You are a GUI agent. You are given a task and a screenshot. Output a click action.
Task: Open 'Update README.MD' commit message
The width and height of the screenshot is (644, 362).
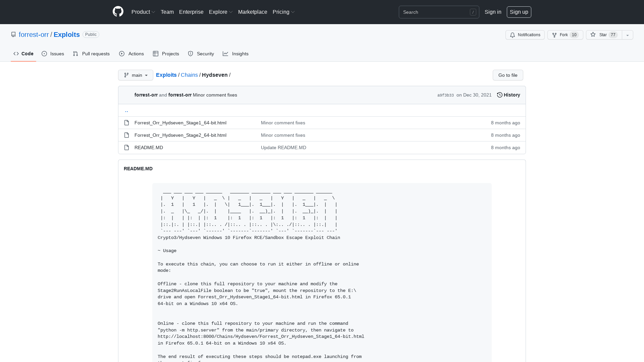pos(283,147)
